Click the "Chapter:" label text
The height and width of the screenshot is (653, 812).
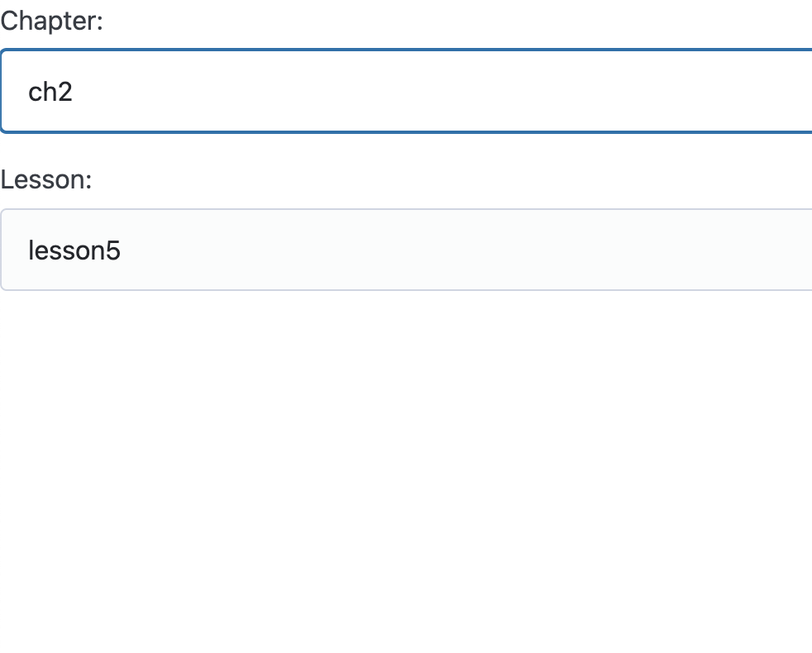click(52, 21)
